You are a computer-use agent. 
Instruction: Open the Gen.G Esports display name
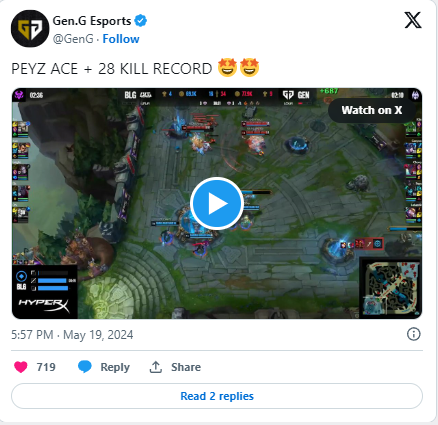coord(92,21)
